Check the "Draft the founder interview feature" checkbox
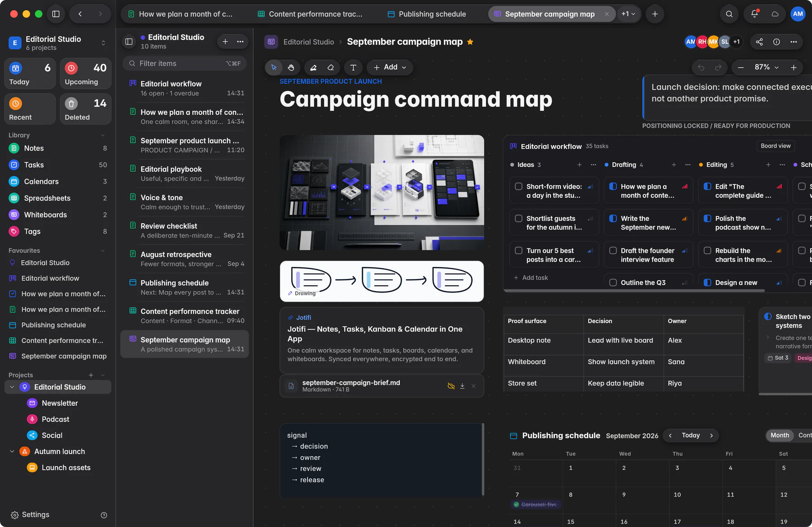Image resolution: width=812 pixels, height=527 pixels. [613, 251]
